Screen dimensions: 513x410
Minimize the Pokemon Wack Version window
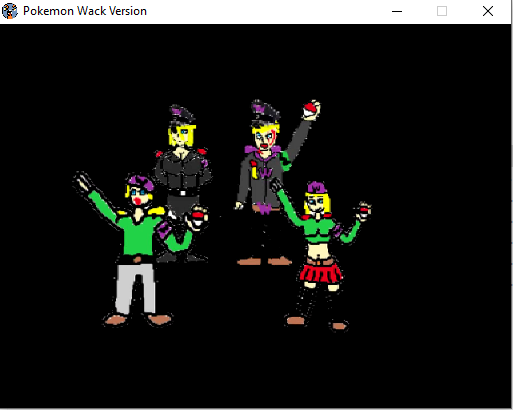[397, 11]
